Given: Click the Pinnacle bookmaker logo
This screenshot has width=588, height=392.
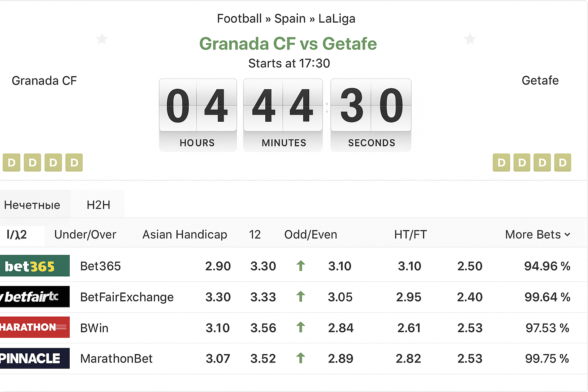Looking at the screenshot, I should 34,358.
